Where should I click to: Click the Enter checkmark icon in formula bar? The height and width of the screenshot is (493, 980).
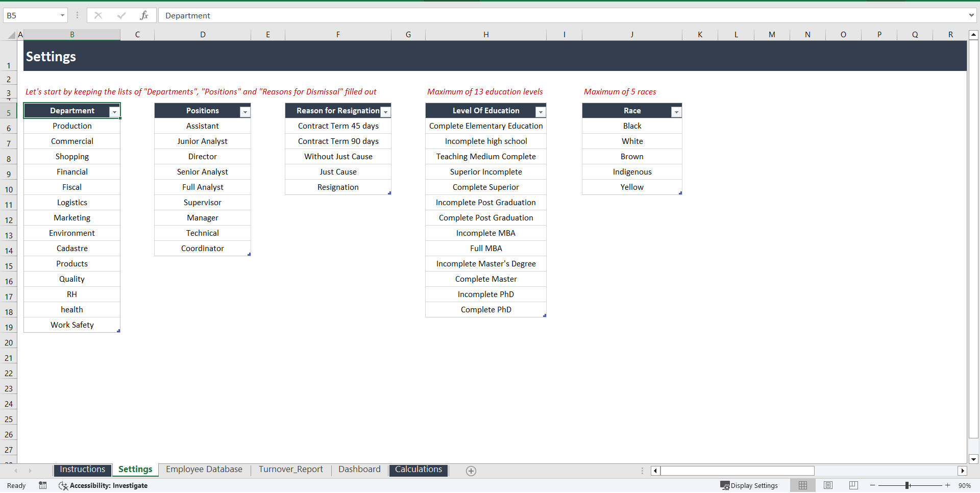(121, 15)
